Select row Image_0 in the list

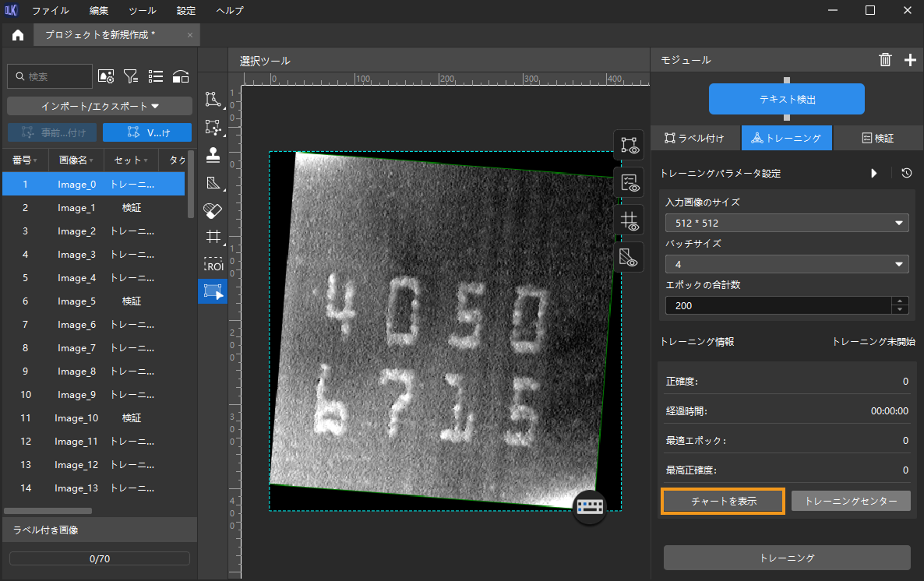tap(93, 184)
